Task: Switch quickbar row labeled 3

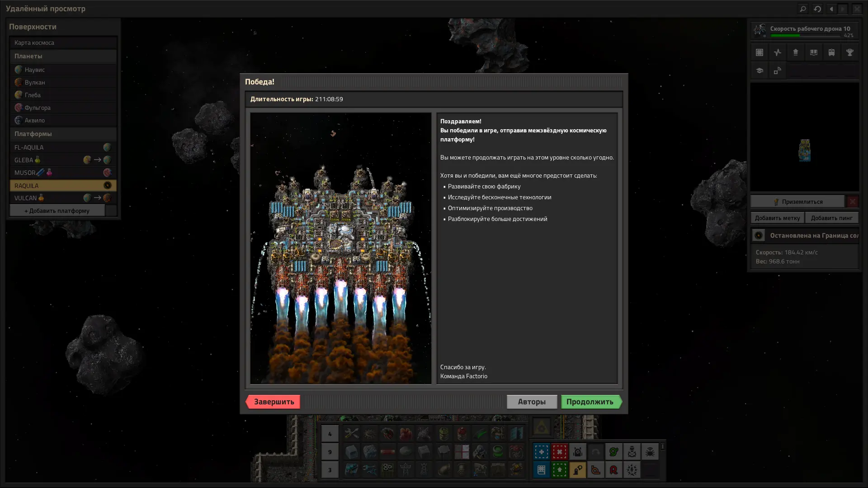Action: tap(330, 469)
